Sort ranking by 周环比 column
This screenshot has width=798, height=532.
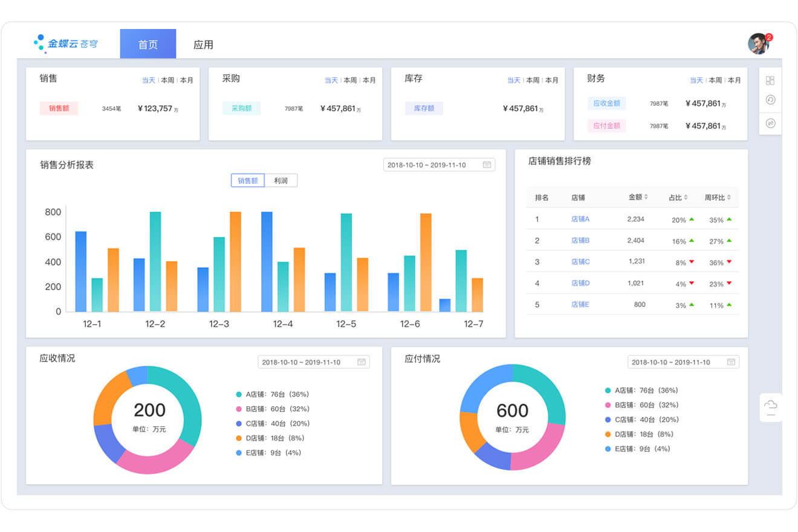(x=718, y=198)
